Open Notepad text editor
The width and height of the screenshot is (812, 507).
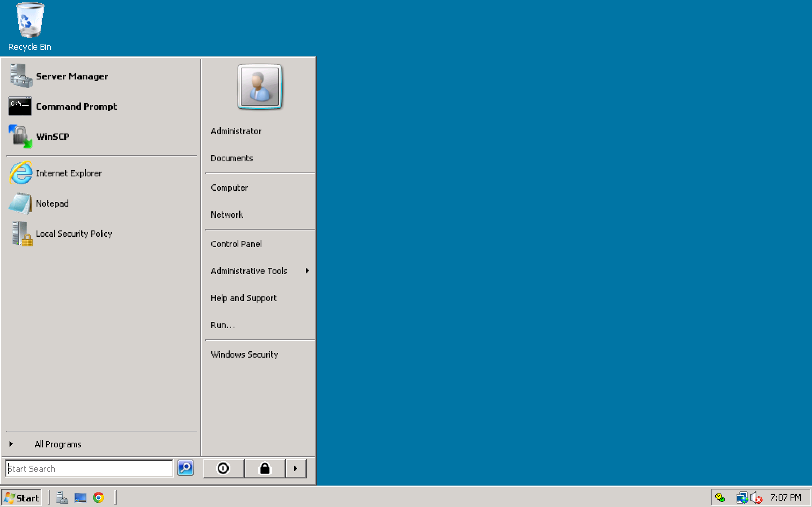point(52,203)
